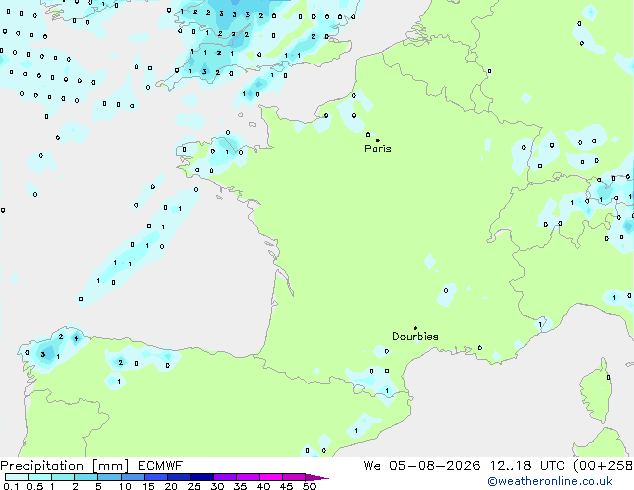Select the 5–10 mm legend color swatch
Viewport: 634px width, 490px height.
click(109, 477)
